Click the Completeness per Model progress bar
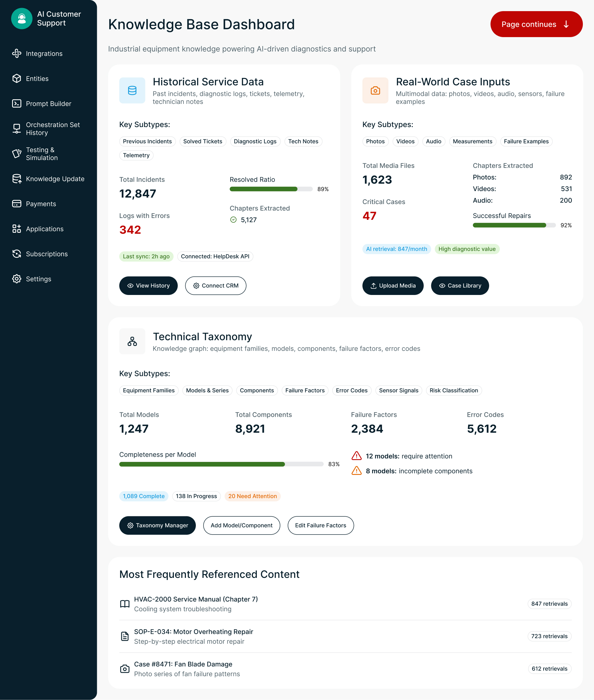Image resolution: width=594 pixels, height=700 pixels. click(x=221, y=464)
